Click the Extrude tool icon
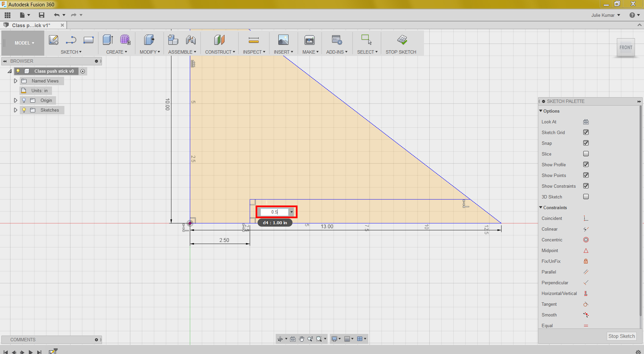This screenshot has height=354, width=644. pos(108,40)
